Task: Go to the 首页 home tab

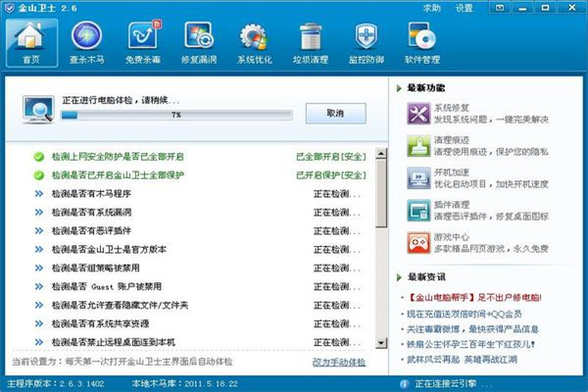Action: (32, 43)
